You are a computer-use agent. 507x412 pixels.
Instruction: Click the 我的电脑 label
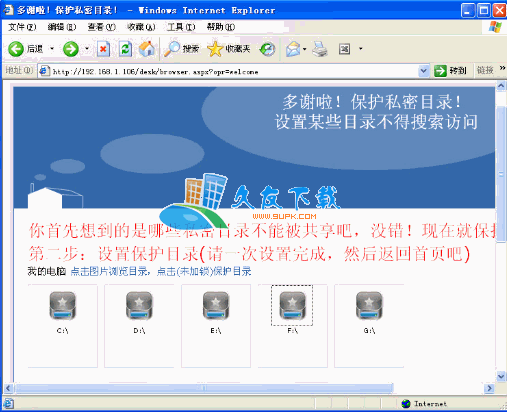47,272
